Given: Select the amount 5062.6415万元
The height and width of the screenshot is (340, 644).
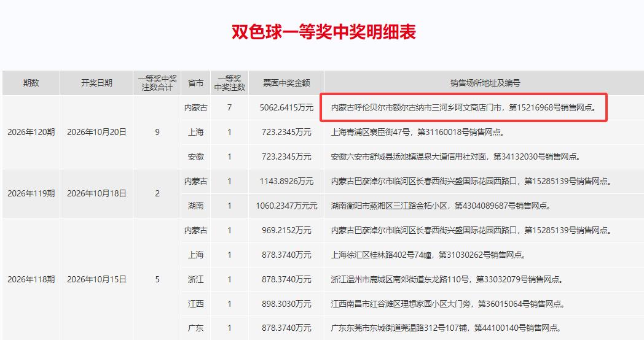Looking at the screenshot, I should click(286, 107).
